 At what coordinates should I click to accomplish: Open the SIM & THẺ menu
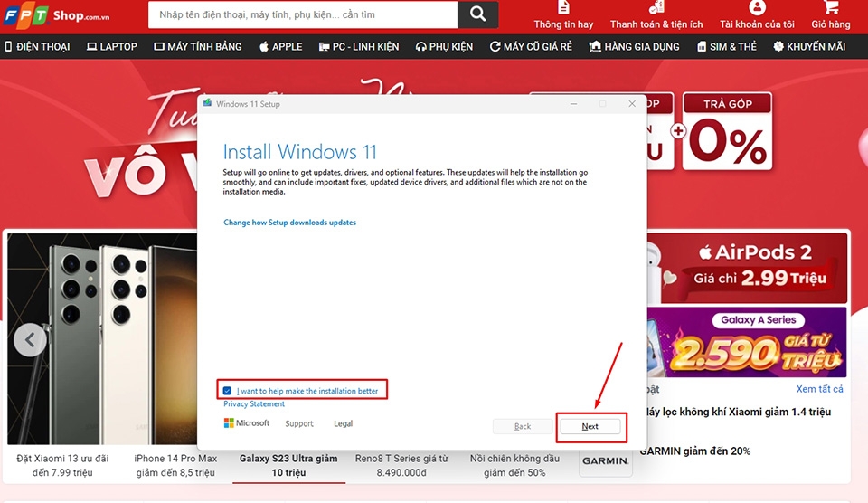coord(726,46)
